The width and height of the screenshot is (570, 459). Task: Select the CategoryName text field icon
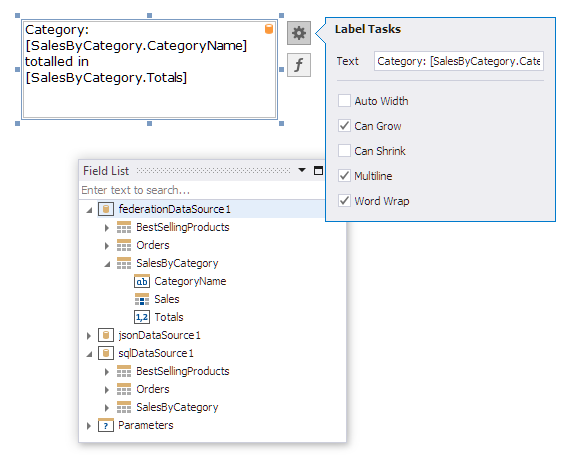point(142,281)
